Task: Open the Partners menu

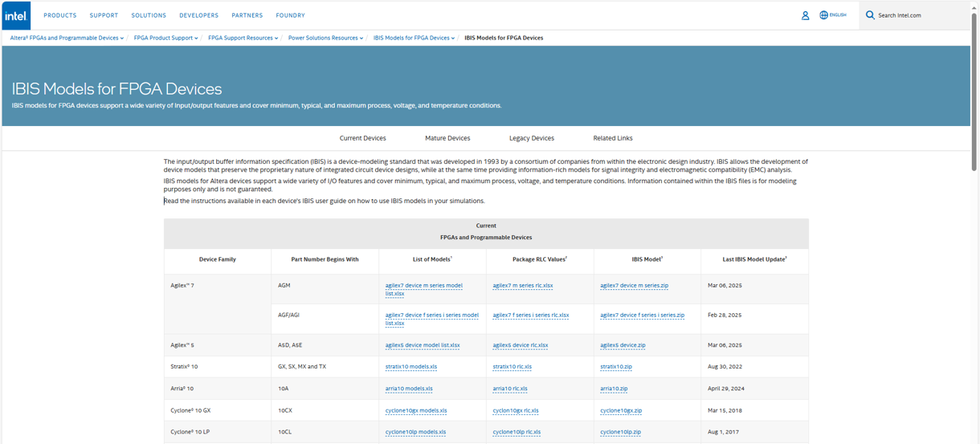Action: tap(247, 15)
